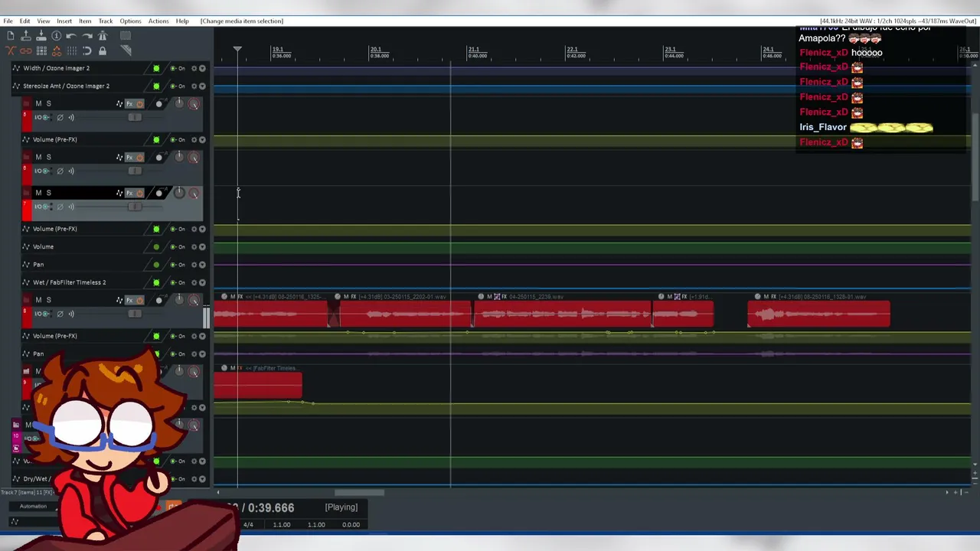Click the red-ringed knob on track 7
The image size is (980, 551).
[x=194, y=193]
